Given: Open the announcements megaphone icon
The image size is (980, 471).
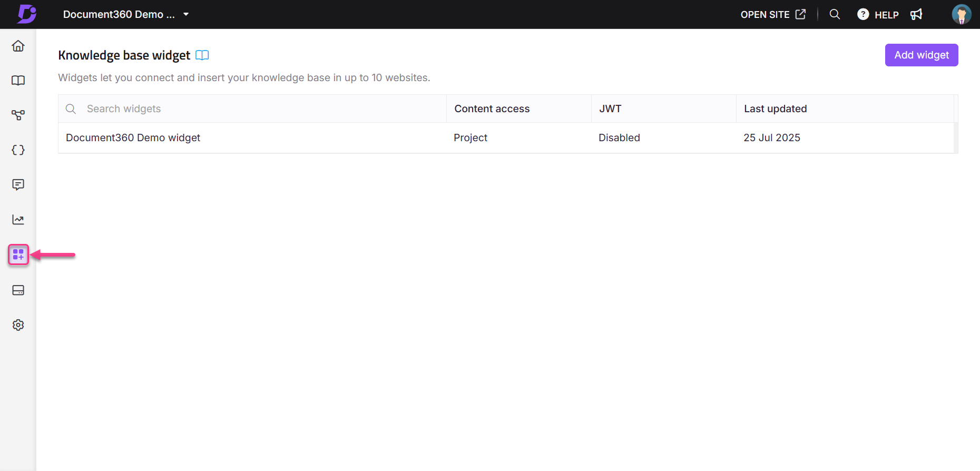Looking at the screenshot, I should coord(916,14).
